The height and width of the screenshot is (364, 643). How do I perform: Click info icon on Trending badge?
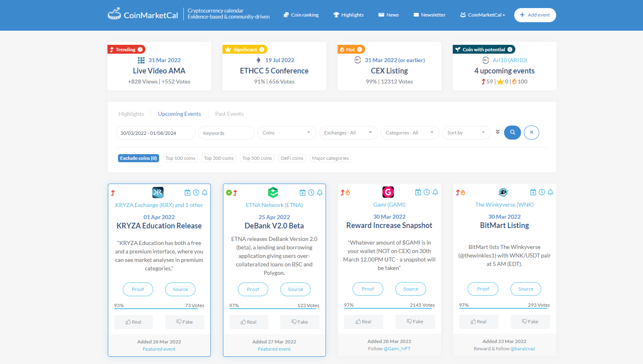coord(140,49)
